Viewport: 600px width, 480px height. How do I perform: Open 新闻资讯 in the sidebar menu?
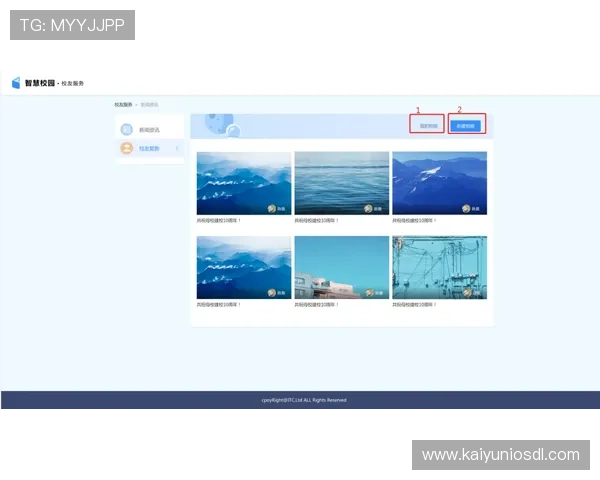(x=149, y=130)
